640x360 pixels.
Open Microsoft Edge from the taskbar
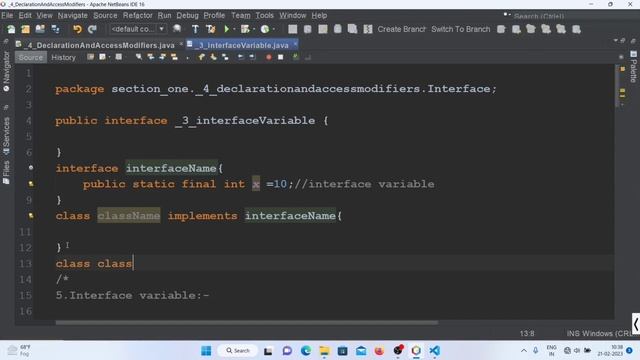pos(306,351)
